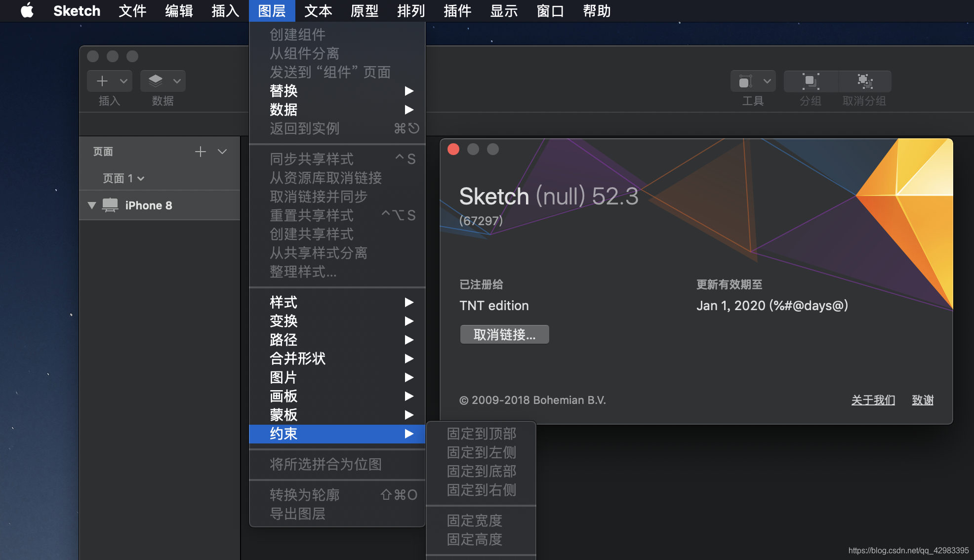
Task: Open the 路径 submenu
Action: click(x=337, y=340)
